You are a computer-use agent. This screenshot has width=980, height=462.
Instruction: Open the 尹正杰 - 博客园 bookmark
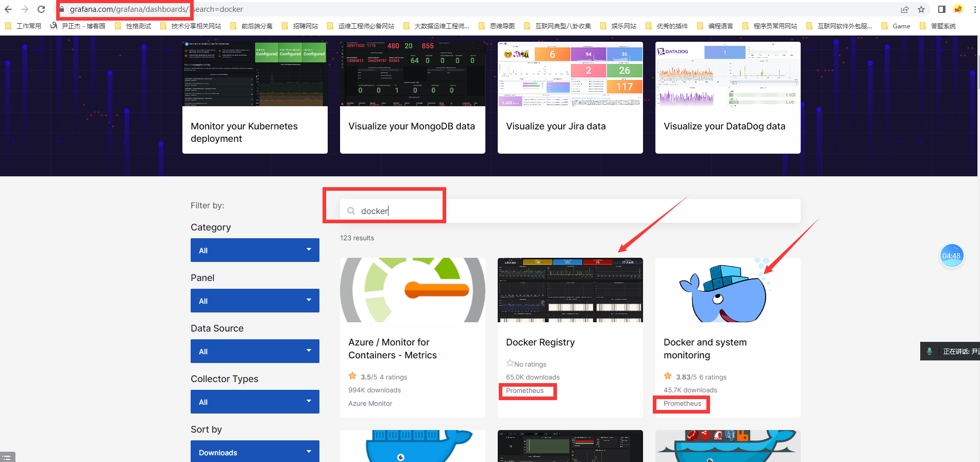(78, 26)
